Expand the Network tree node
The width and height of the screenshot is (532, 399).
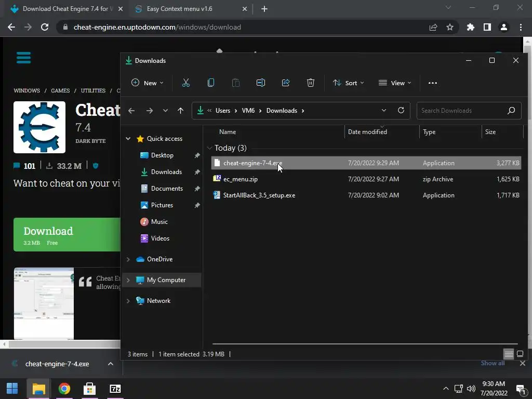point(128,301)
